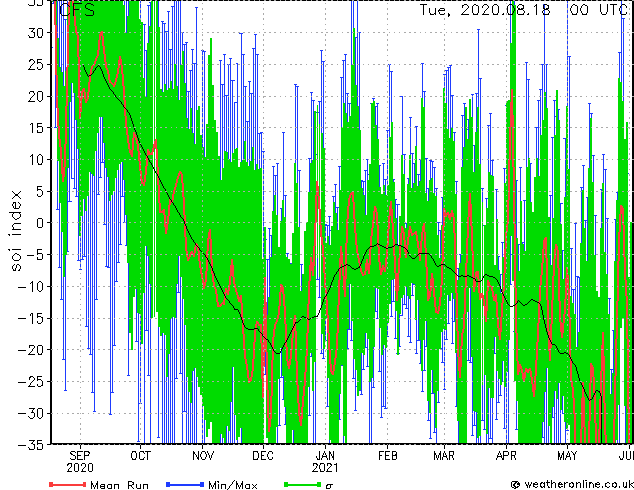Click the 'CFS' model label
The width and height of the screenshot is (634, 490).
[78, 10]
